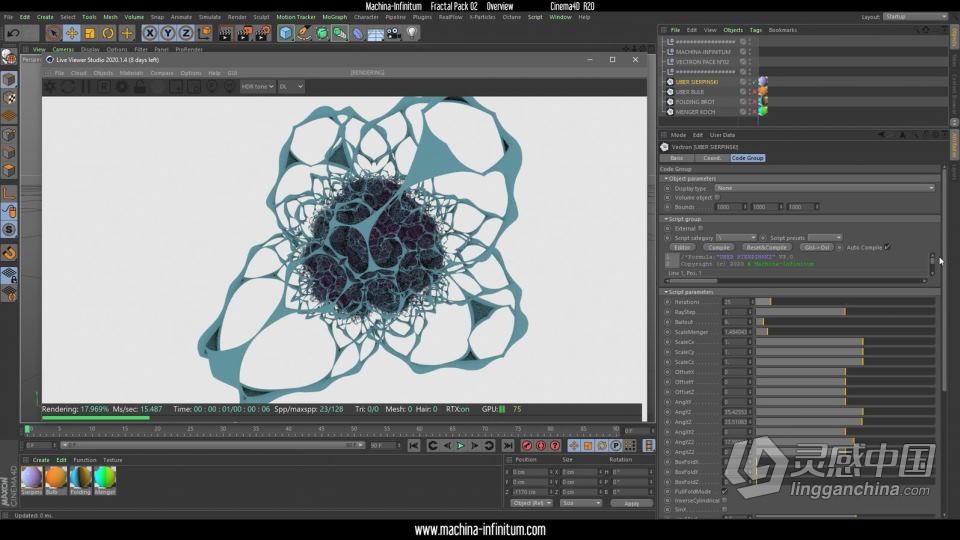Select the Live Selection arrow tool
The image size is (960, 540).
pos(53,33)
